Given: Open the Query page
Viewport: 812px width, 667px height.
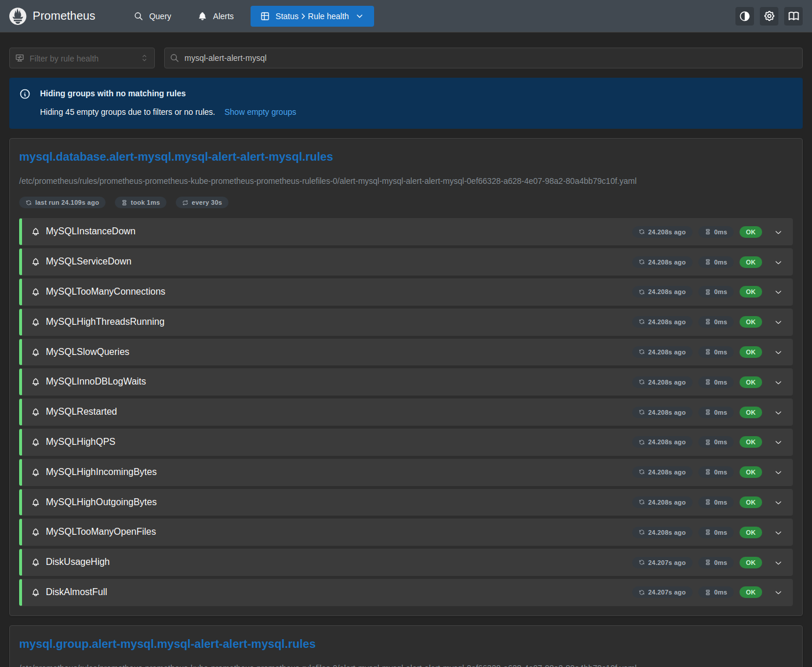Looking at the screenshot, I should point(153,16).
